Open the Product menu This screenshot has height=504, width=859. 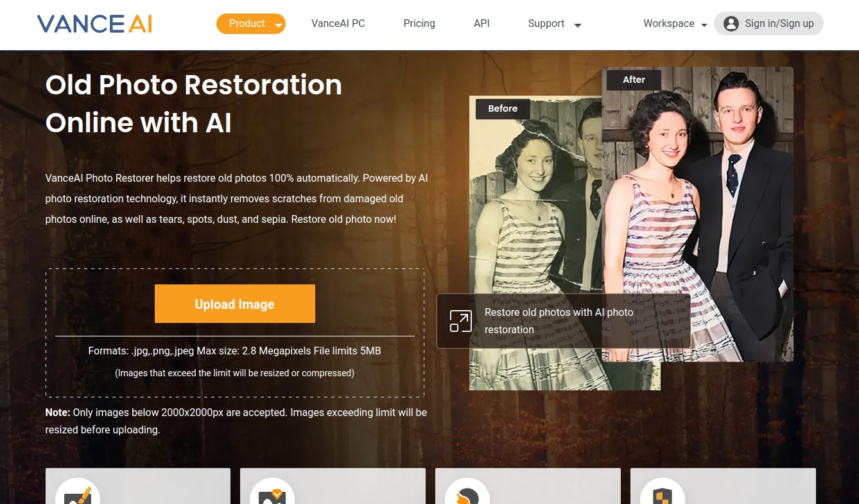click(x=251, y=24)
